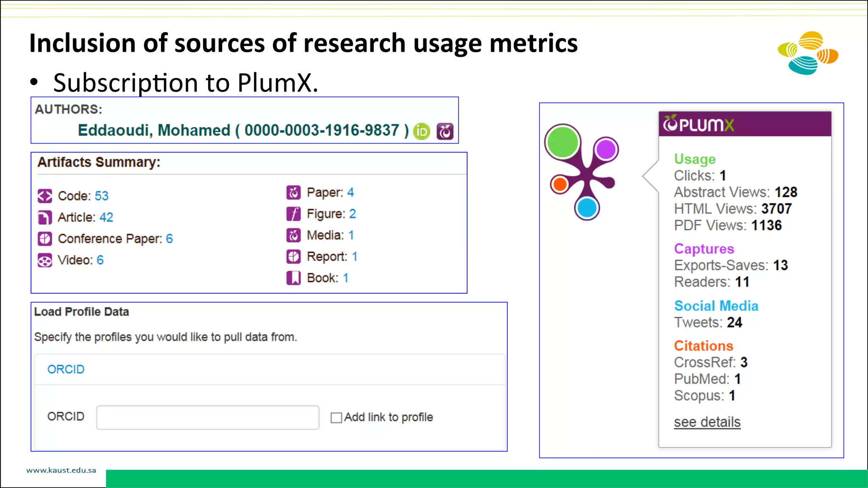Click the Citations heading in PlumX panel

click(704, 346)
